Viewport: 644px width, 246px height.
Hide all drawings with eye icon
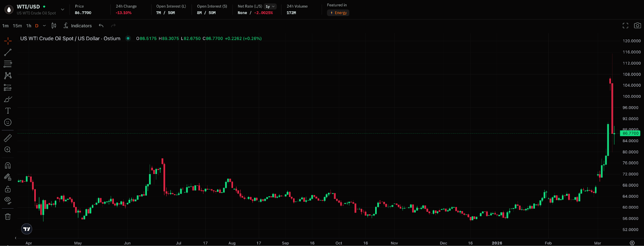click(x=8, y=200)
